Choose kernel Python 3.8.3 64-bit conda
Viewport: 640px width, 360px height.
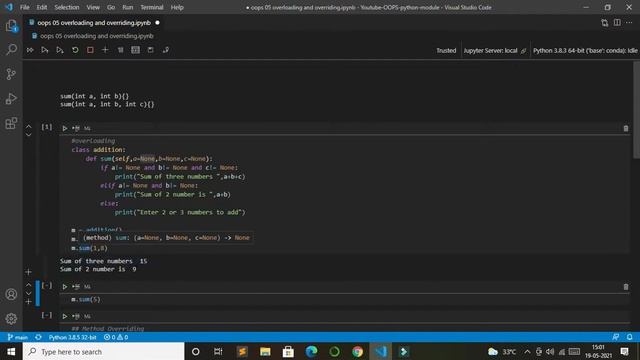click(585, 51)
